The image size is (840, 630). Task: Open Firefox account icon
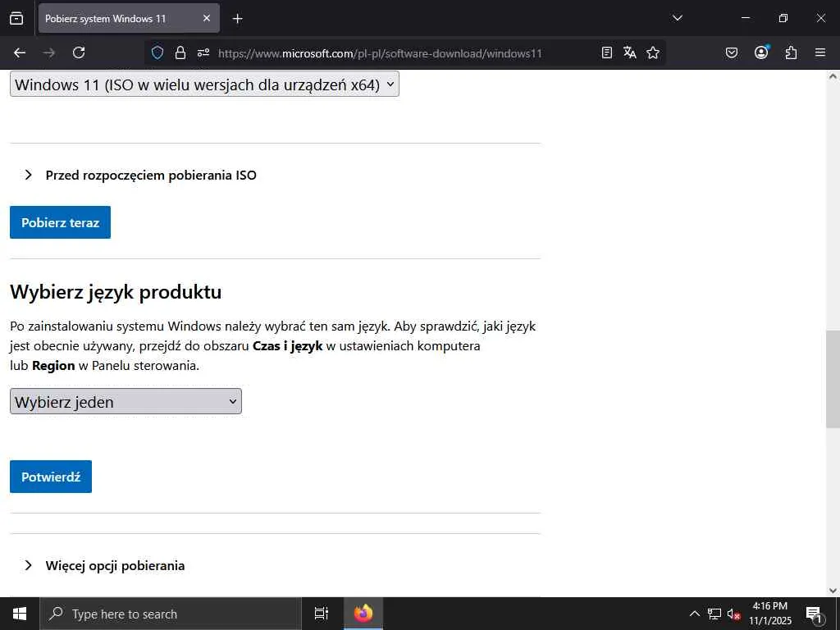(761, 52)
